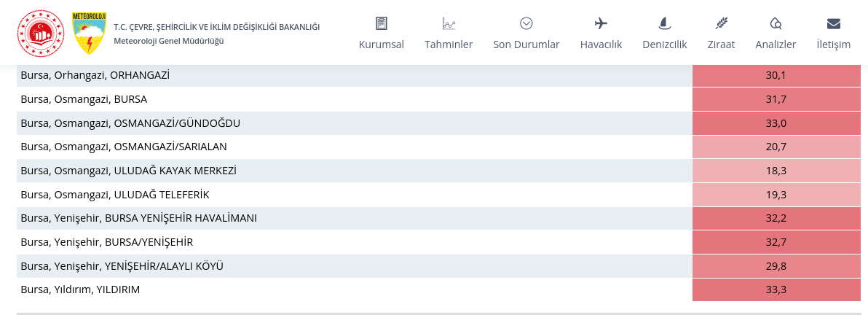Viewport: 868px width, 315px height.
Task: Open the Tahminler menu label
Action: (449, 44)
